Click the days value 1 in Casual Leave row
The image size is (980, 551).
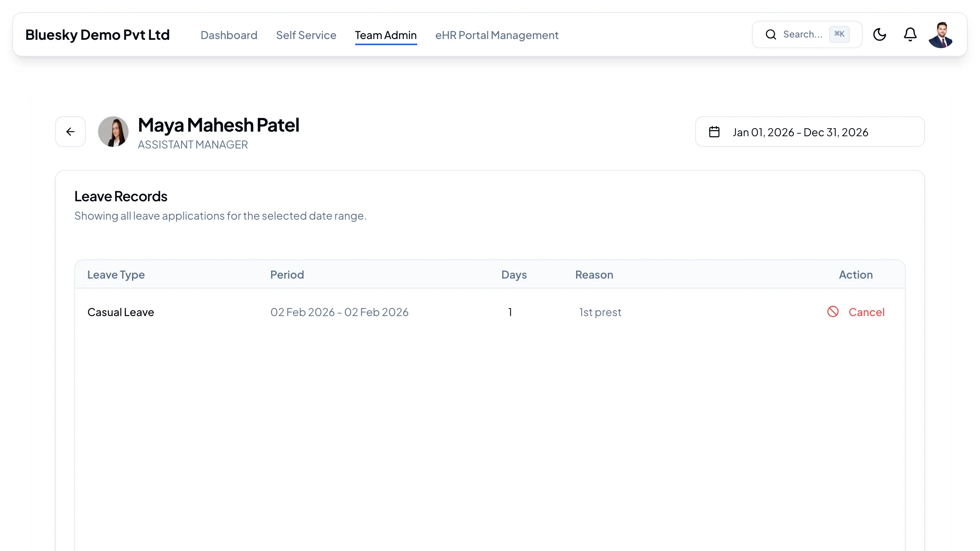[x=510, y=312]
